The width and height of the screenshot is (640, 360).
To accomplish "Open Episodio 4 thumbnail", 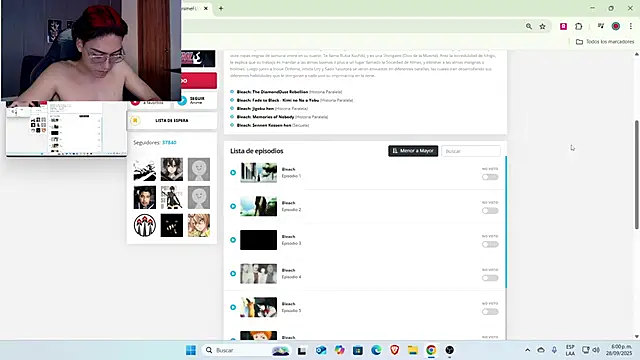I will click(258, 273).
